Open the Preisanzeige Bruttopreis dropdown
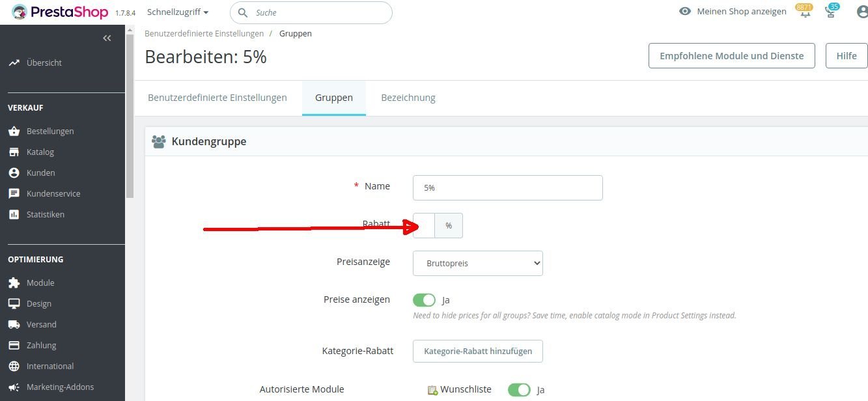Image resolution: width=868 pixels, height=401 pixels. pos(478,263)
